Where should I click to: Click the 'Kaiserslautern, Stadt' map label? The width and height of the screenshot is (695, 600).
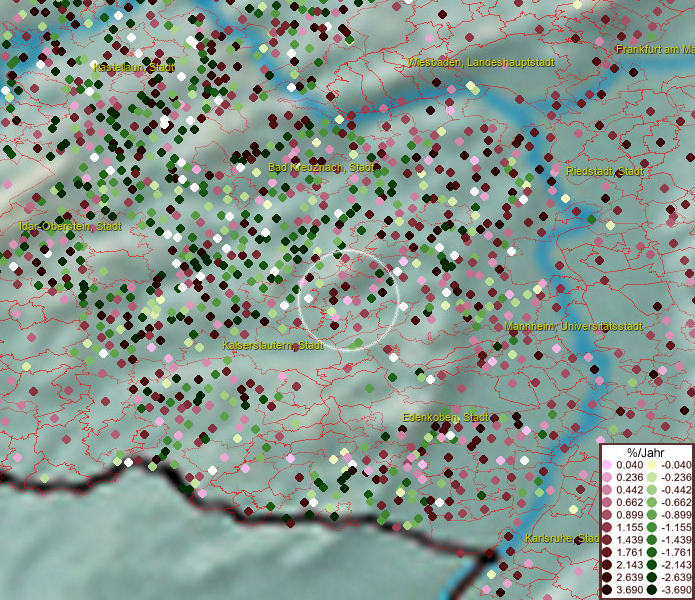[x=273, y=345]
